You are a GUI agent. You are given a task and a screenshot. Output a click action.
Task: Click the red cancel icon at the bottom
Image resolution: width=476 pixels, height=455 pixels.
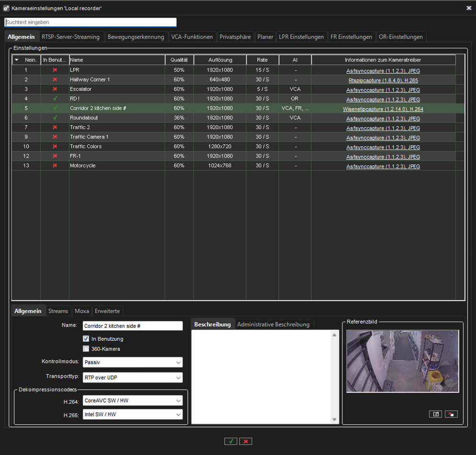tap(245, 441)
